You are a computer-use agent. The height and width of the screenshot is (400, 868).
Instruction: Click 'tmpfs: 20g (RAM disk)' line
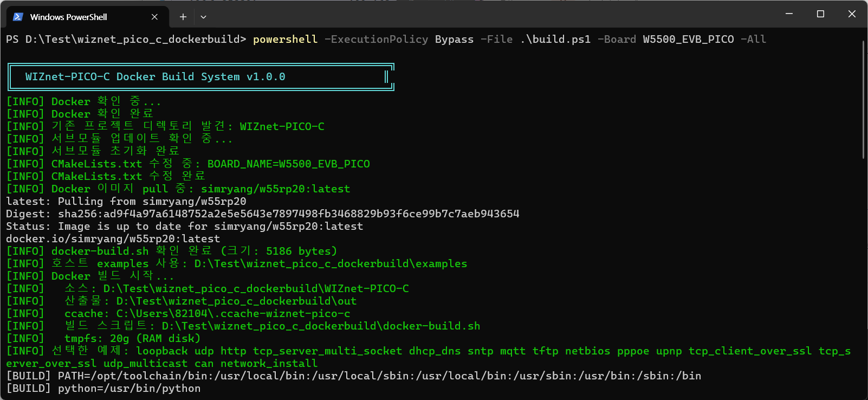pyautogui.click(x=132, y=339)
